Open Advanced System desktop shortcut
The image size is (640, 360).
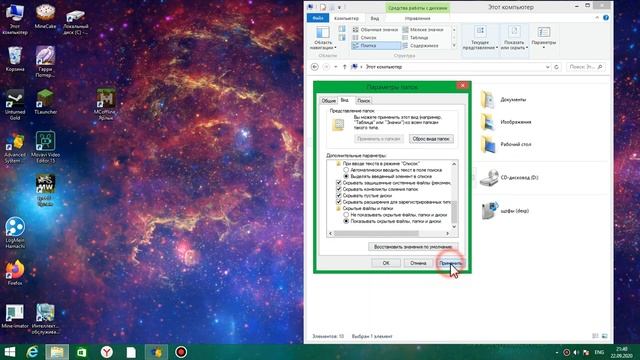click(x=15, y=148)
